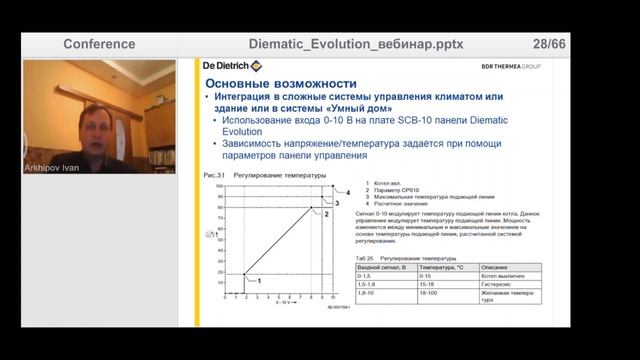Click the Описание table header
This screenshot has width=640, height=360.
pos(510,267)
